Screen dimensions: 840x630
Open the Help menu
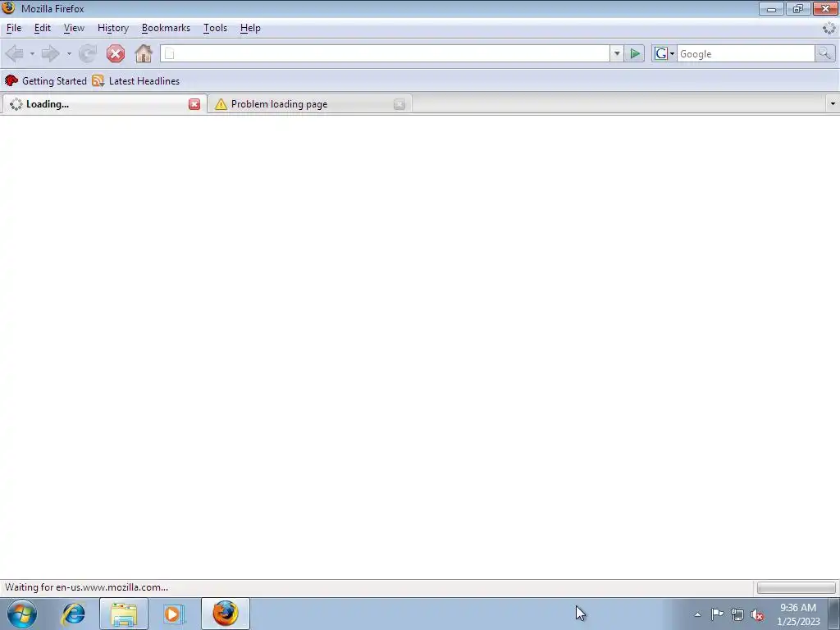250,28
